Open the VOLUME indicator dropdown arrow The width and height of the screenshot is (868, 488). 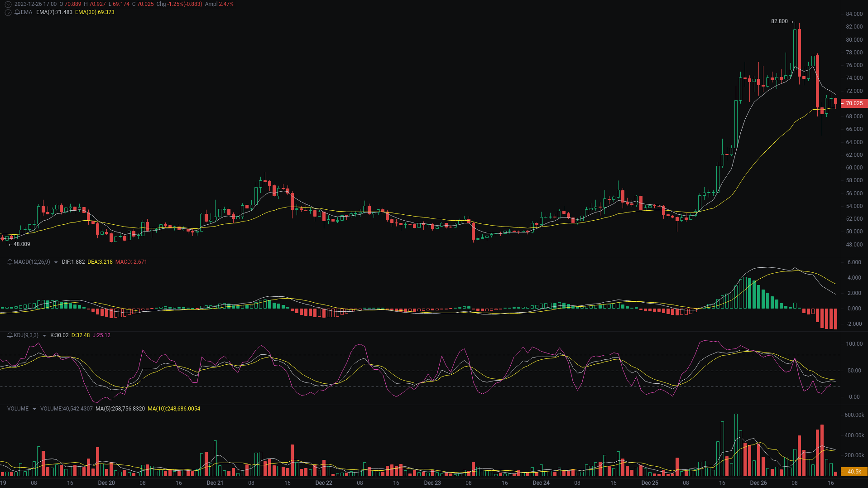point(34,409)
